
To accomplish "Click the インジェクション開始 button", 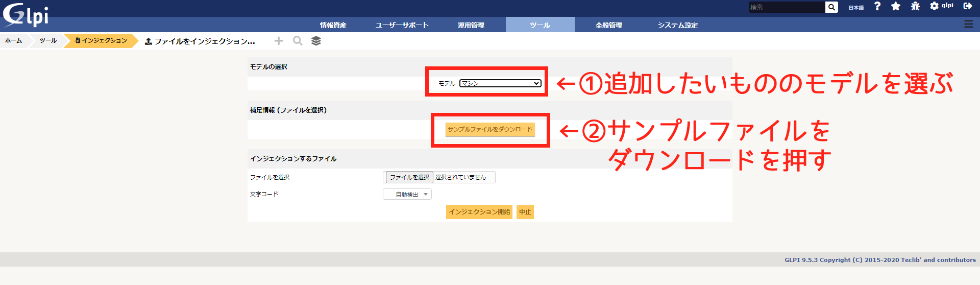I will (479, 212).
